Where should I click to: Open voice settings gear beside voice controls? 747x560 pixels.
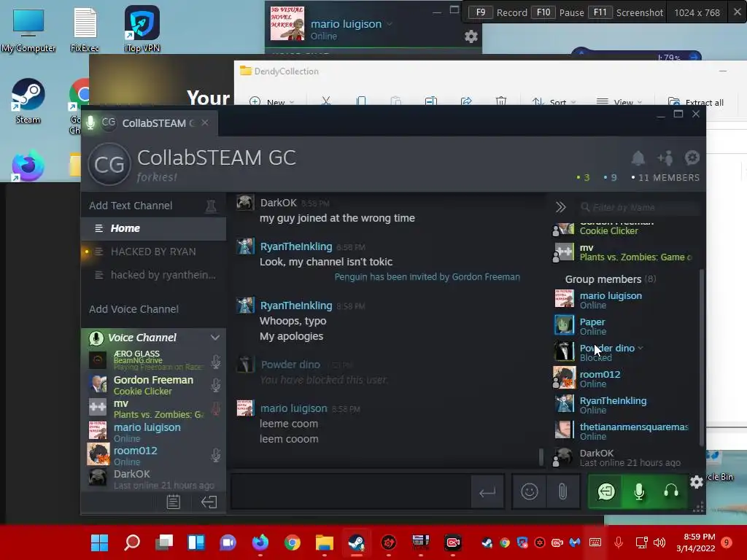click(x=696, y=482)
